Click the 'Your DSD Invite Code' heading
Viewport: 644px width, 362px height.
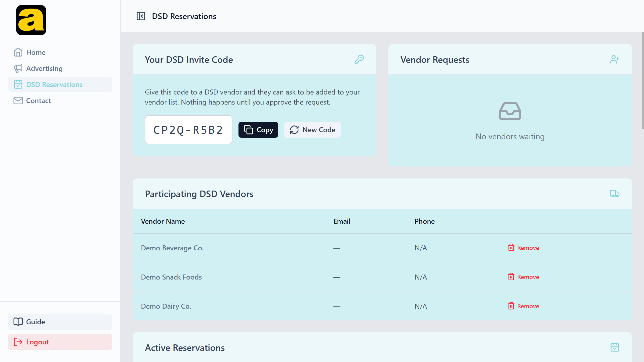pos(189,60)
